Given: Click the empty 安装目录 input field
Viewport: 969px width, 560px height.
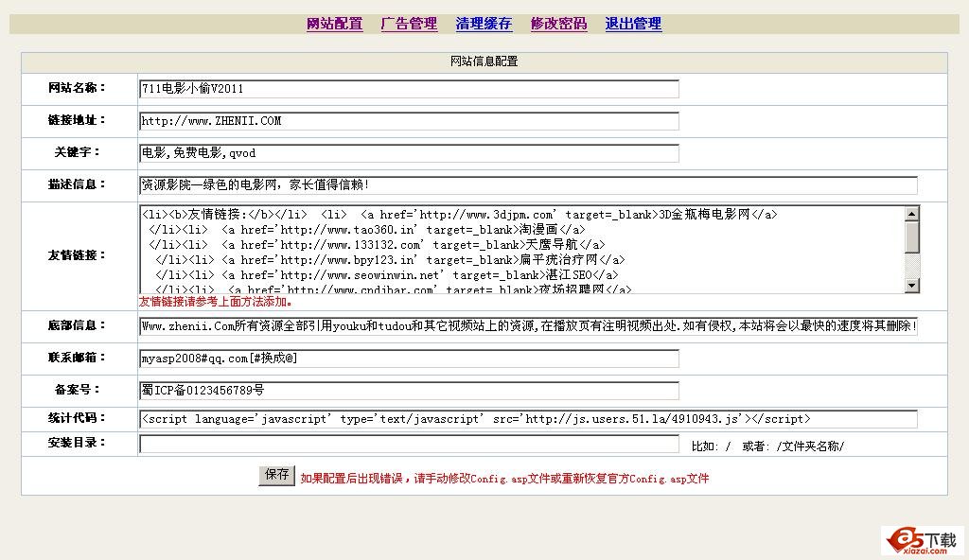Looking at the screenshot, I should point(409,445).
